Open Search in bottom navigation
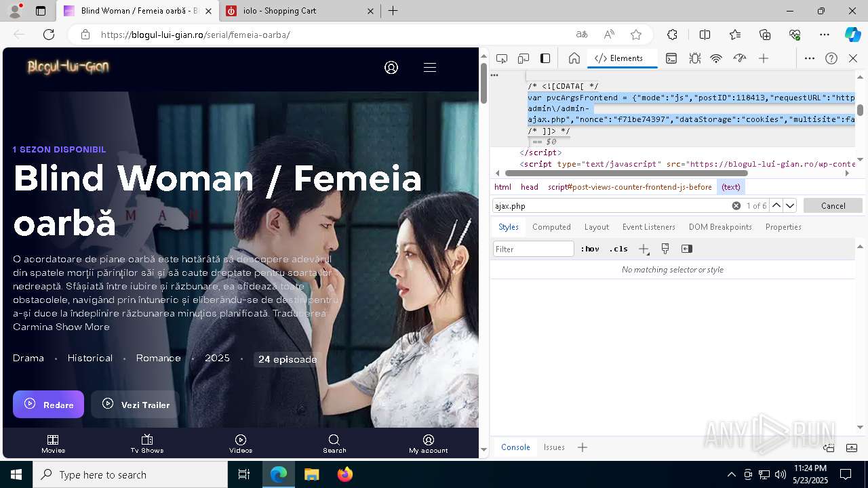868x488 pixels. point(334,444)
